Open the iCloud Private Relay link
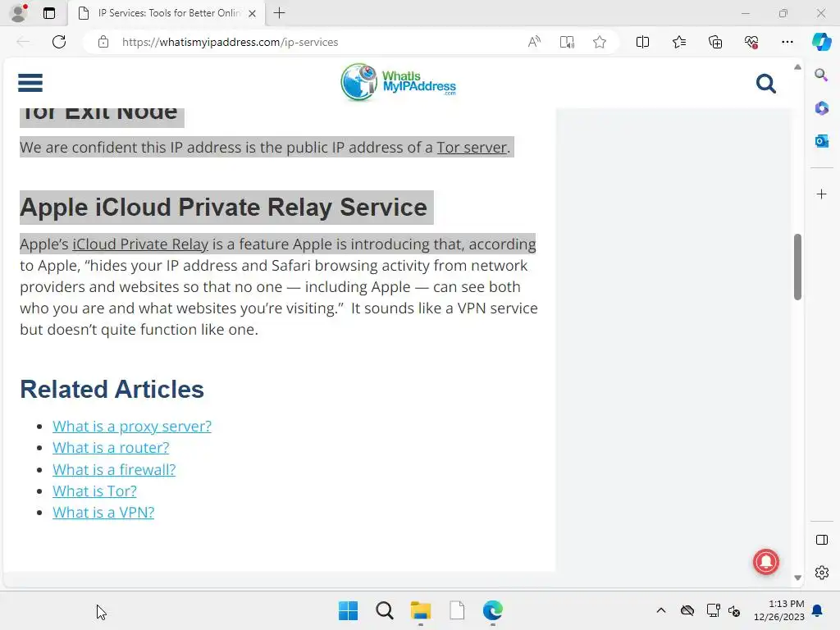840x630 pixels. coord(139,244)
